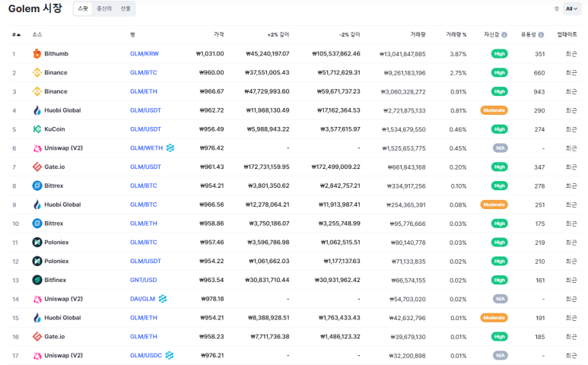Click liquidity score 943

(539, 92)
